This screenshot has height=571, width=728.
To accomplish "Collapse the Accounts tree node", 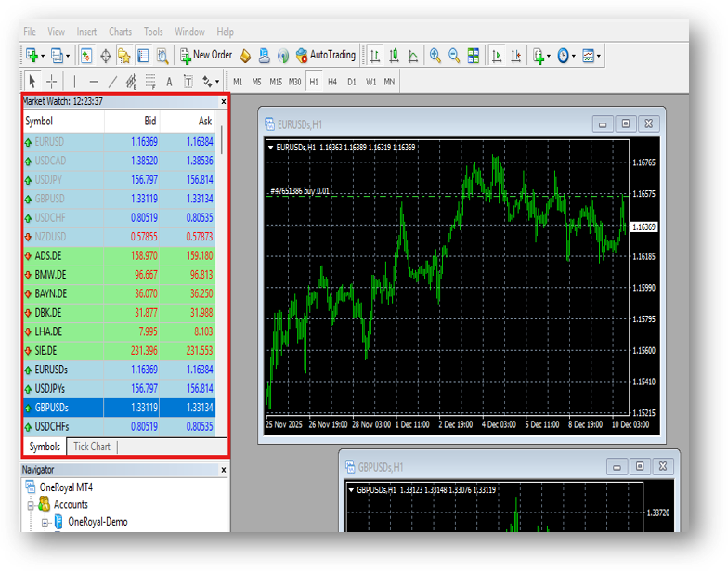I will (31, 505).
